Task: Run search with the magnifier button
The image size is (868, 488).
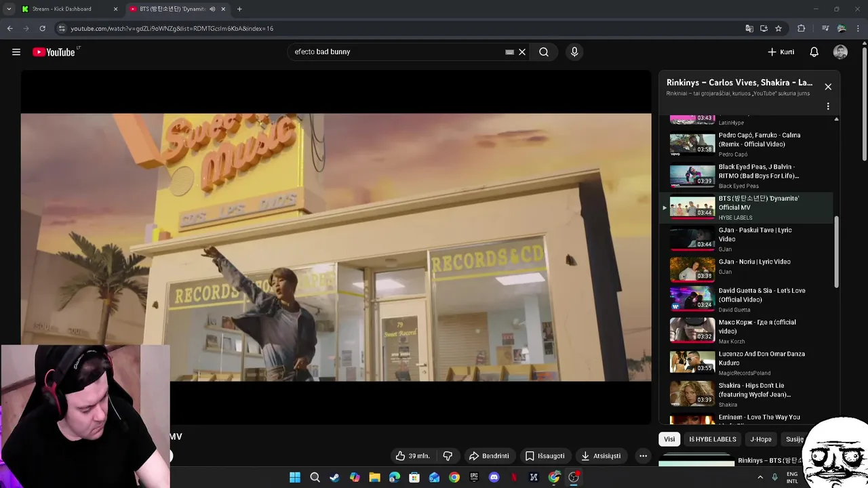Action: coord(544,52)
